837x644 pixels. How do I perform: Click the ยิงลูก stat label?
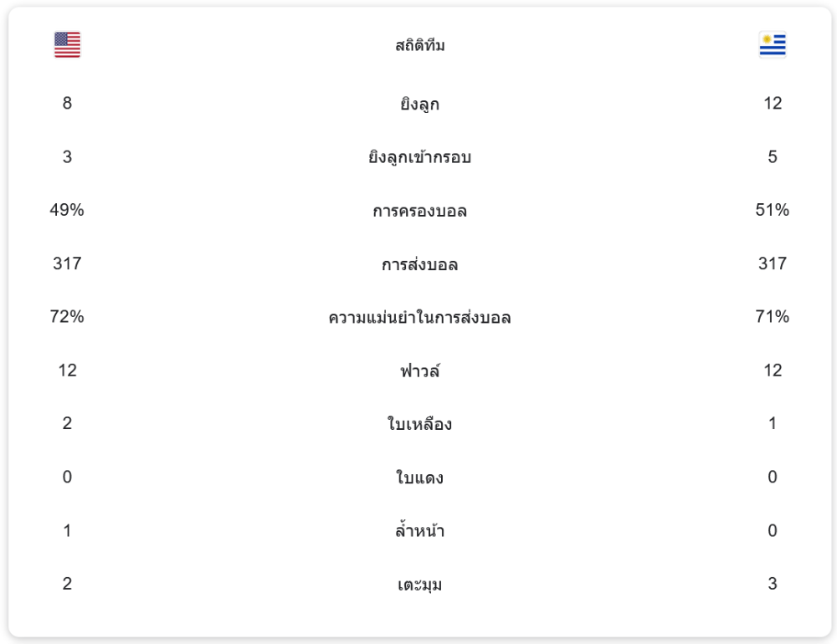[419, 104]
